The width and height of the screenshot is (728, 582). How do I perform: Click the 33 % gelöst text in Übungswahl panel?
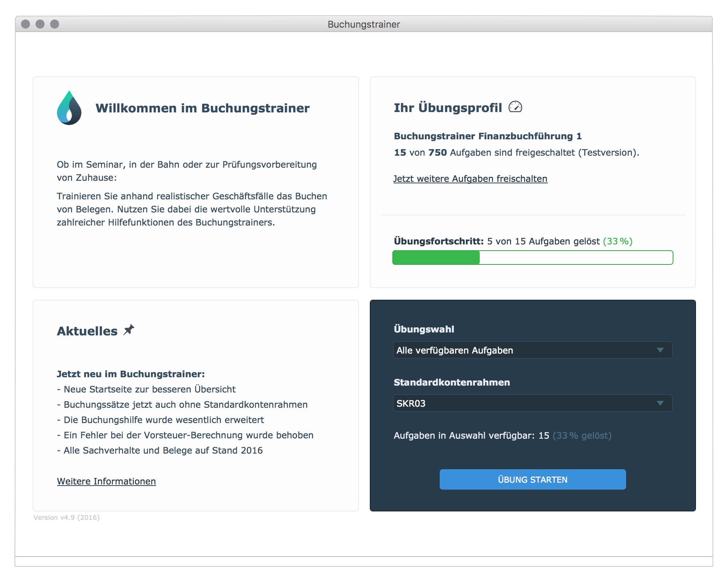pyautogui.click(x=582, y=435)
